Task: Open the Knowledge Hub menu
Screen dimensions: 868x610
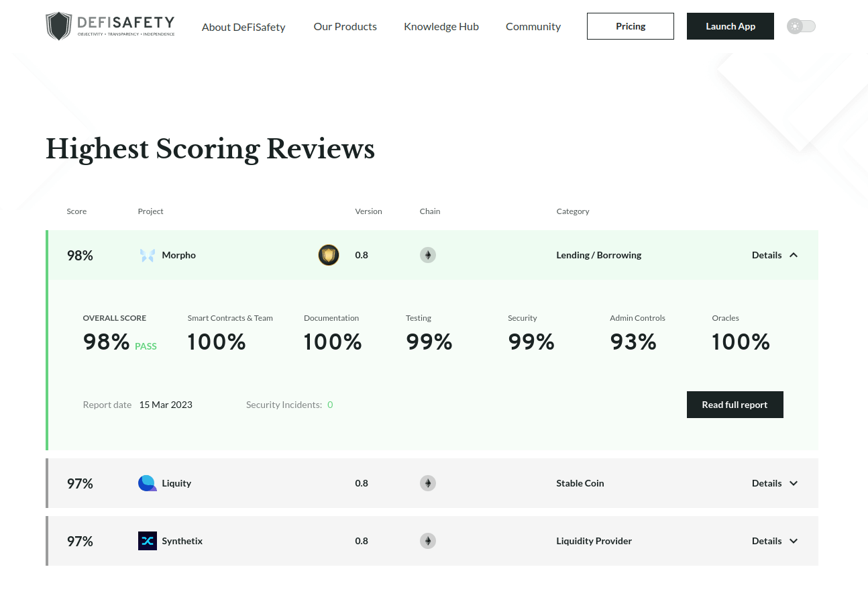Action: coord(441,27)
